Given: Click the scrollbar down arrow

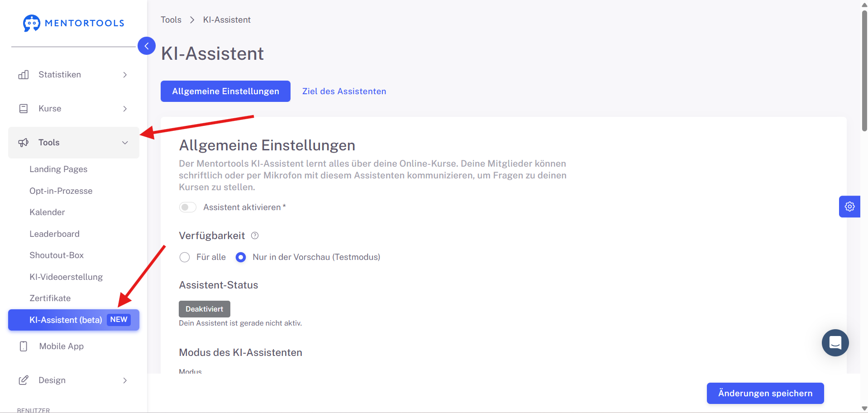Looking at the screenshot, I should click(864, 408).
